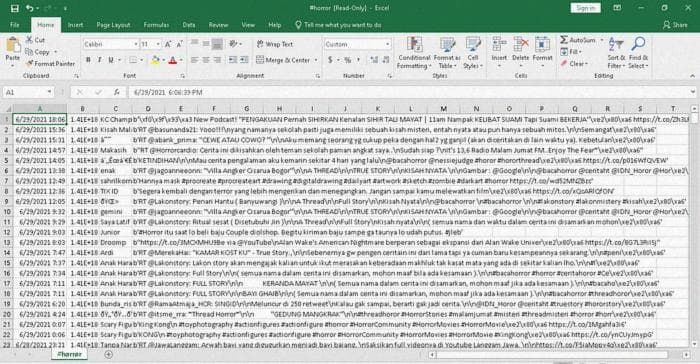Click Increase Decimal icon
This screenshot has width=700, height=364.
(x=374, y=60)
